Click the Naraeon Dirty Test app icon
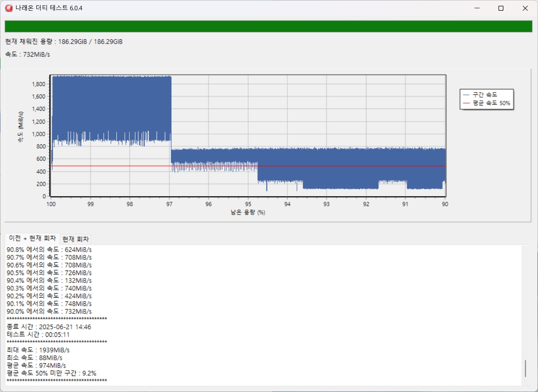The width and height of the screenshot is (538, 392). [8, 8]
